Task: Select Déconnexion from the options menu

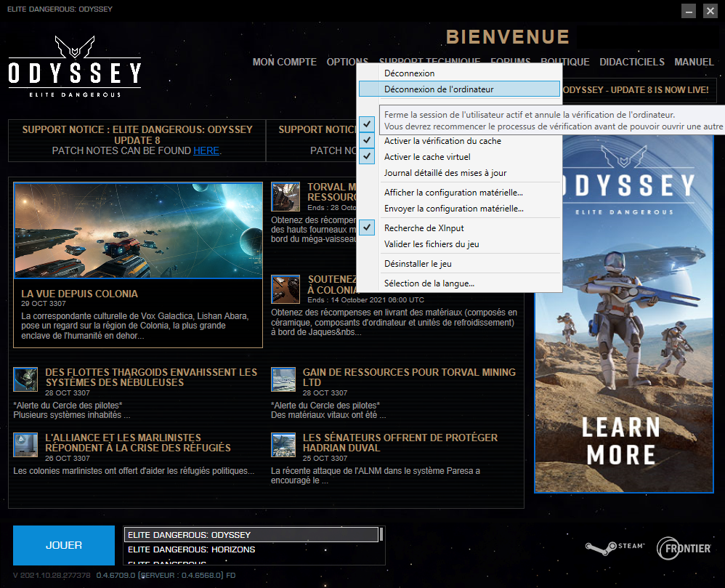Action: tap(460, 73)
